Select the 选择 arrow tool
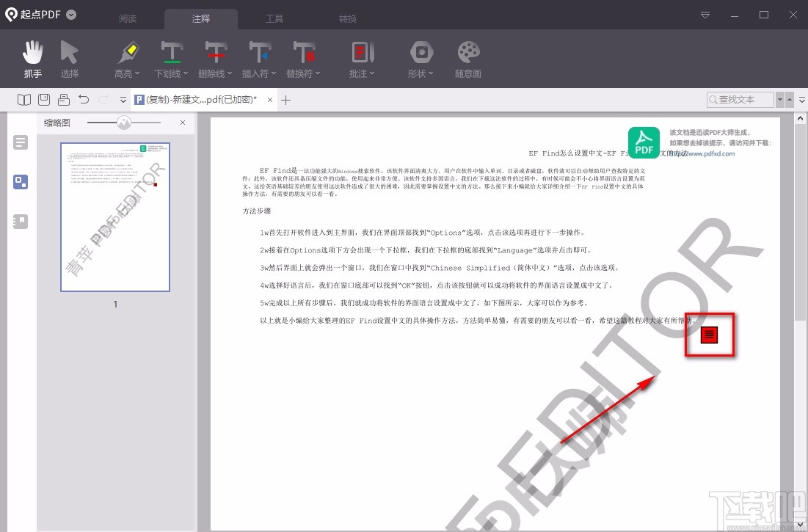 point(70,59)
